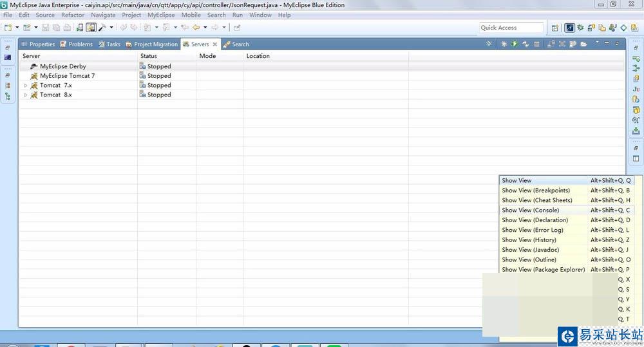The height and width of the screenshot is (347, 644).
Task: Switch to the Search tab
Action: point(236,44)
